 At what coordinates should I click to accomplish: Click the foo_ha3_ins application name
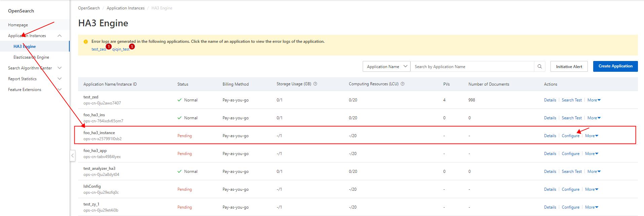pos(94,115)
